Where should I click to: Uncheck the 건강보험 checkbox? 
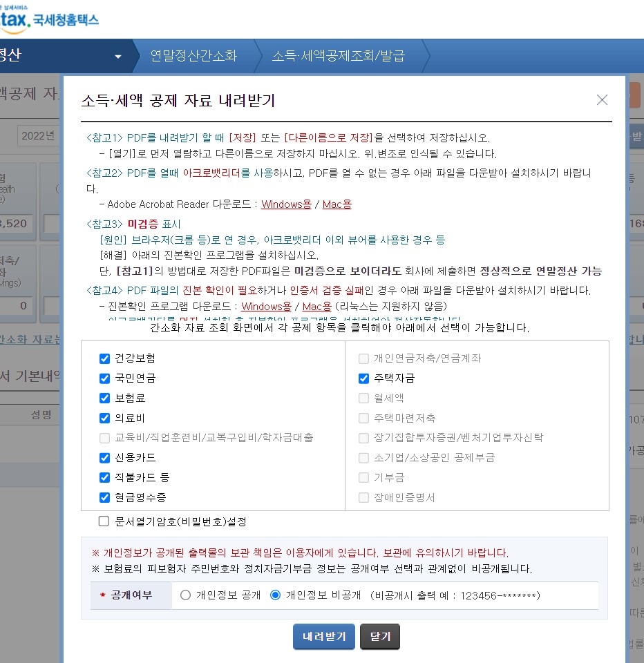coord(104,358)
